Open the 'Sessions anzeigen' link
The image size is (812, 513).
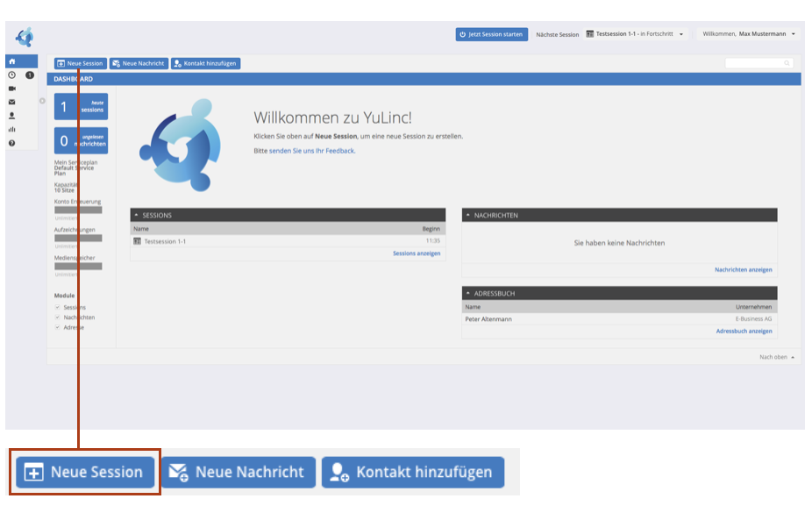pyautogui.click(x=417, y=253)
